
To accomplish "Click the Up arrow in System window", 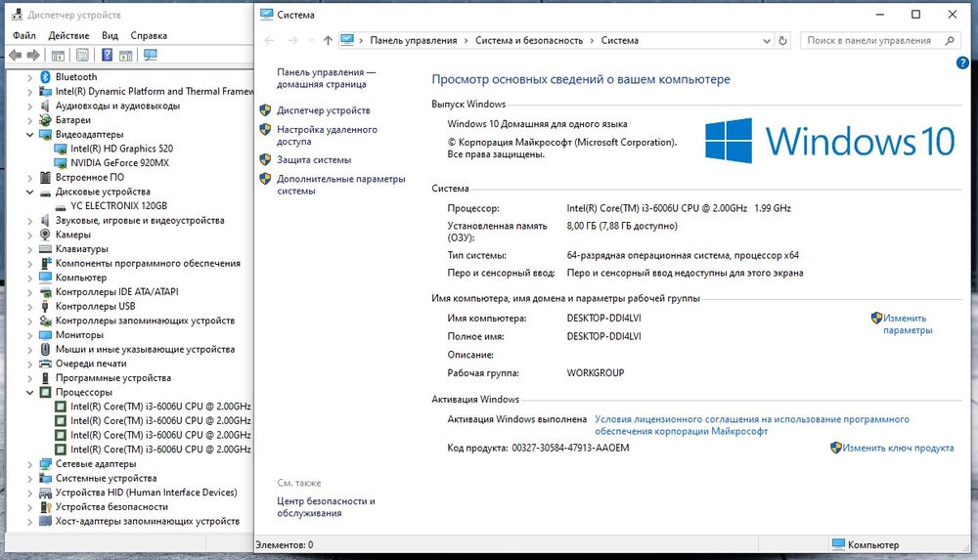I will click(x=328, y=40).
